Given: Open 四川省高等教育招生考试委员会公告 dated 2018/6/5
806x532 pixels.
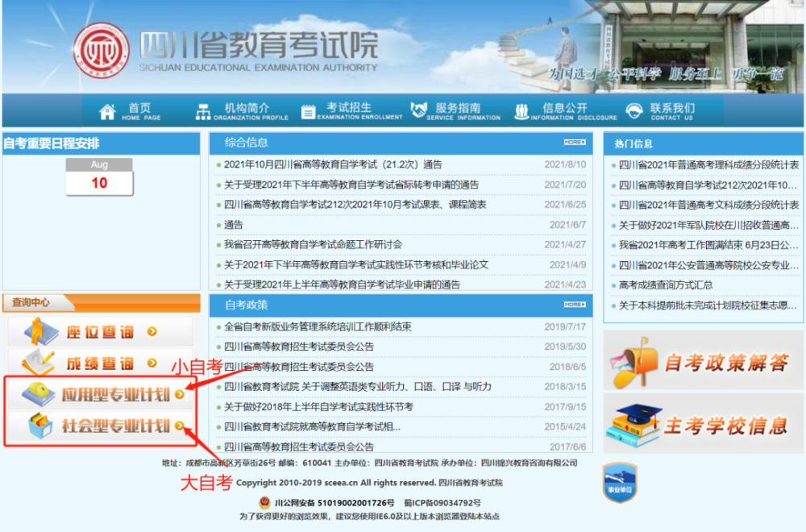Looking at the screenshot, I should point(299,367).
